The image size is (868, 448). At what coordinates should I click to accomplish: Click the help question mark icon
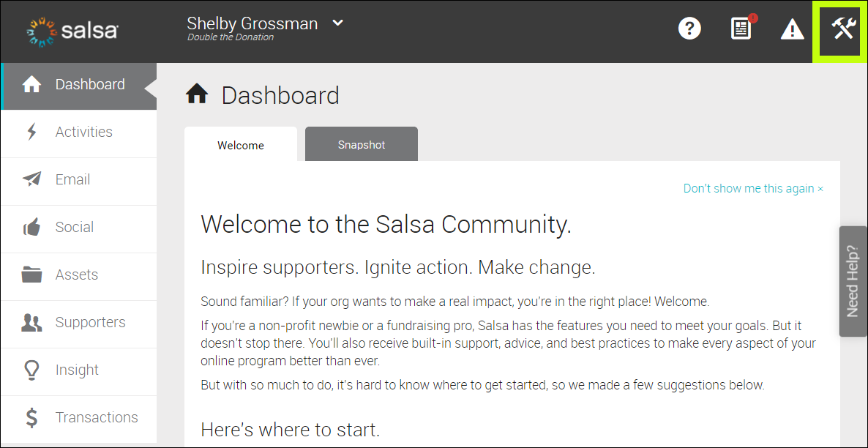[689, 28]
